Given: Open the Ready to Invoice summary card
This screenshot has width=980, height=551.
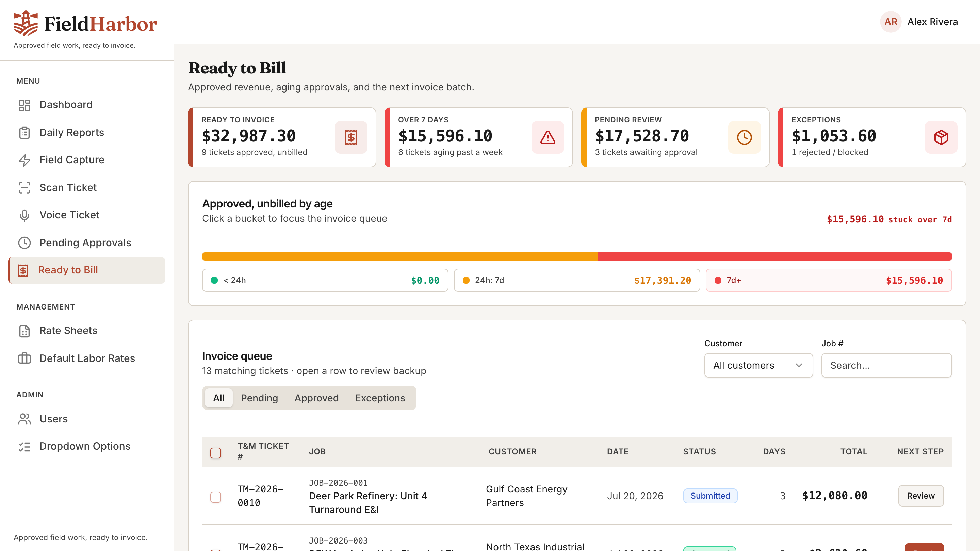Looking at the screenshot, I should (282, 137).
